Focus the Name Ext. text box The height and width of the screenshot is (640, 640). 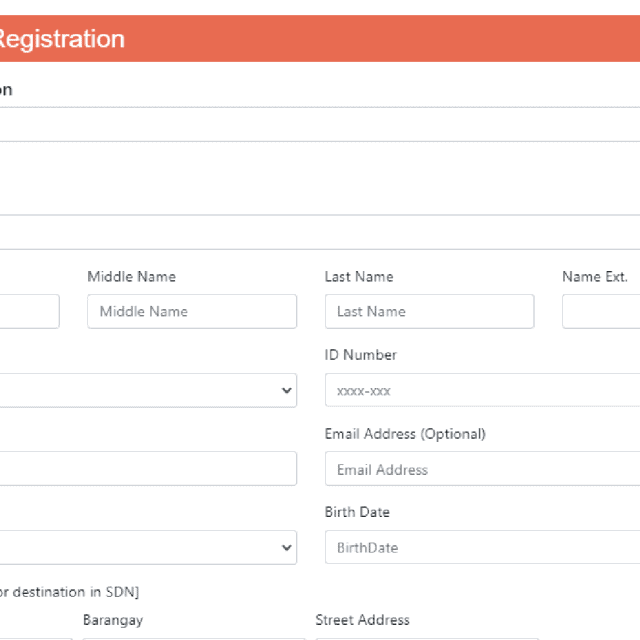click(601, 311)
